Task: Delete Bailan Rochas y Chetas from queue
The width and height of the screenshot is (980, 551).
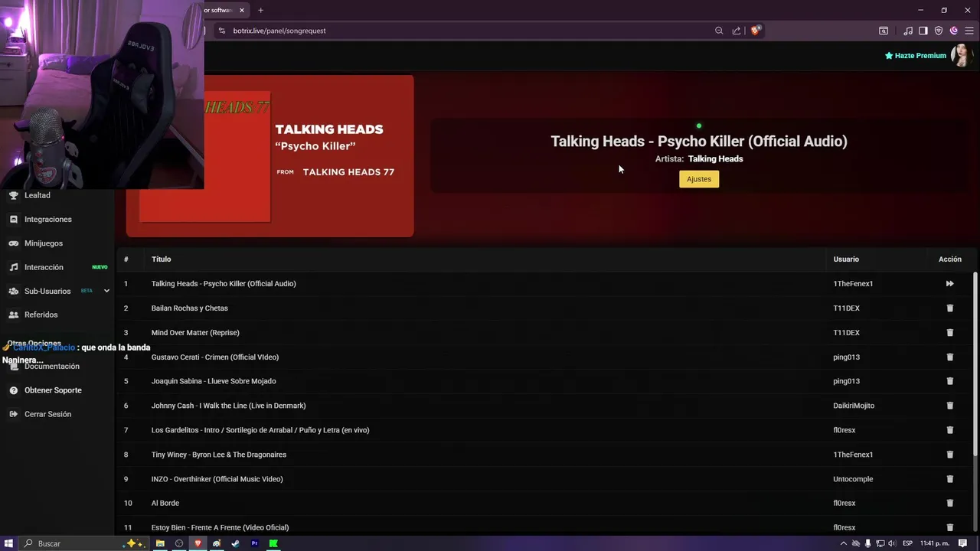Action: pyautogui.click(x=950, y=308)
